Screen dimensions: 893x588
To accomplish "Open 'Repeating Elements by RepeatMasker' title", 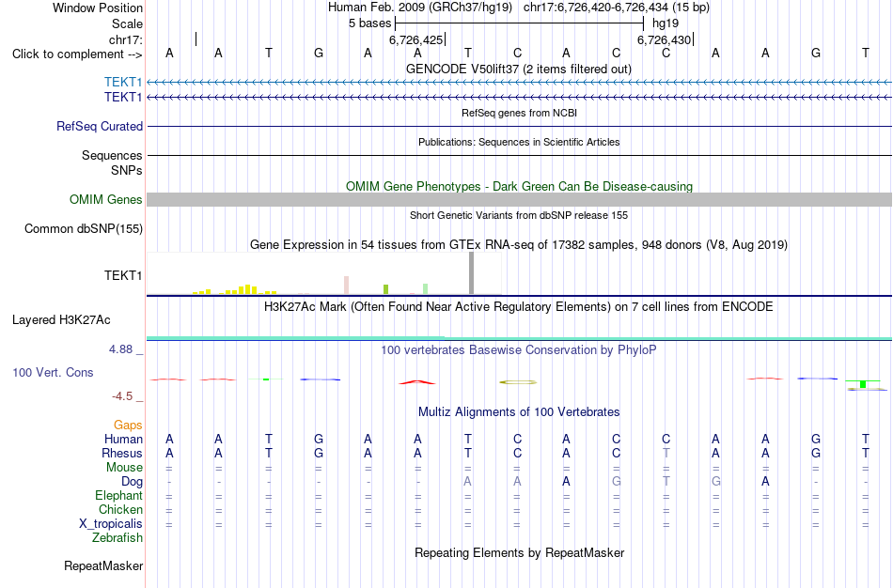I will (520, 552).
